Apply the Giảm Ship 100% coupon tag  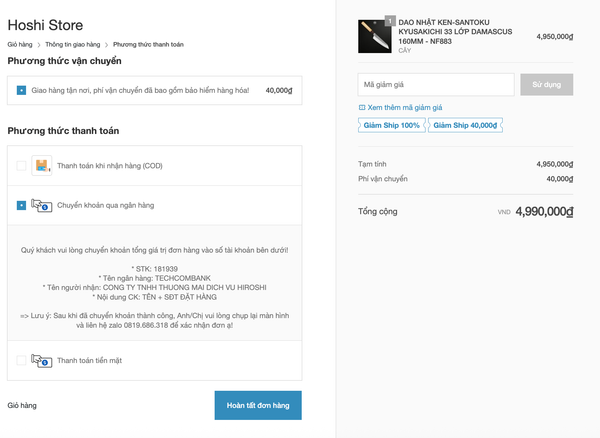[392, 125]
